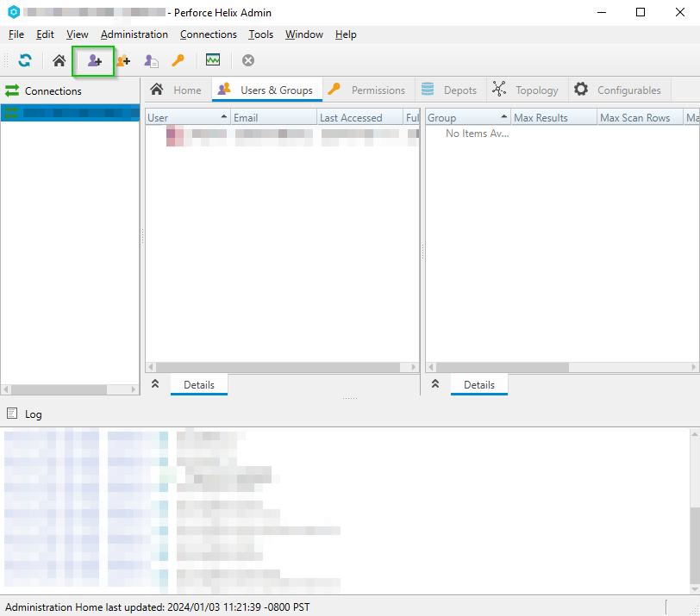Switch to the Permissions tab

(367, 90)
